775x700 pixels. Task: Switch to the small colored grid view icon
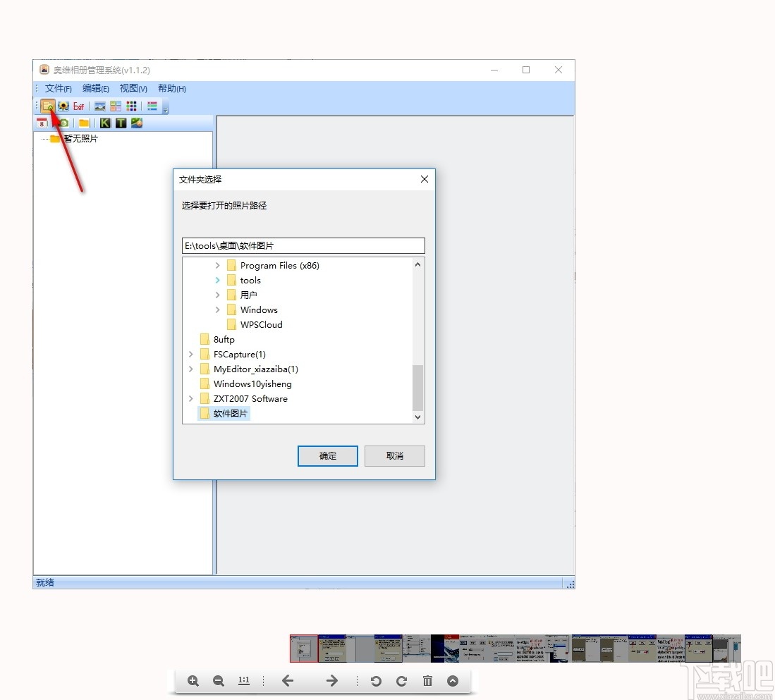(131, 106)
